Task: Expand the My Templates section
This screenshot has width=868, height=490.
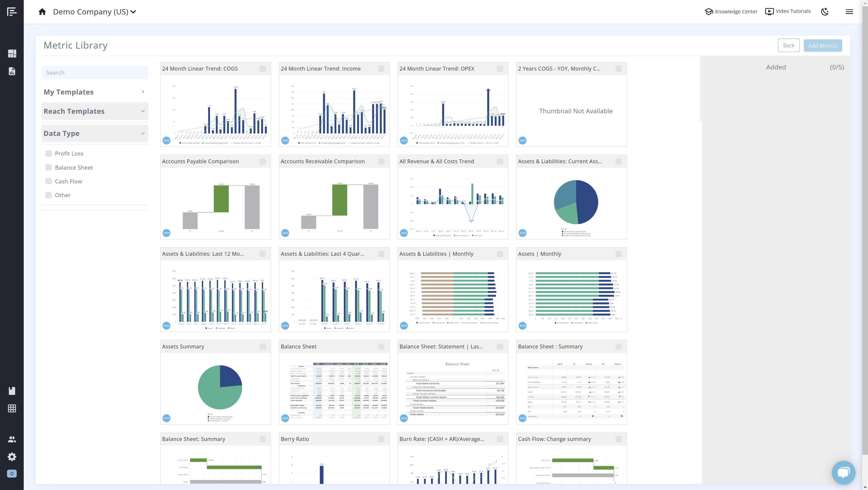Action: tap(142, 92)
